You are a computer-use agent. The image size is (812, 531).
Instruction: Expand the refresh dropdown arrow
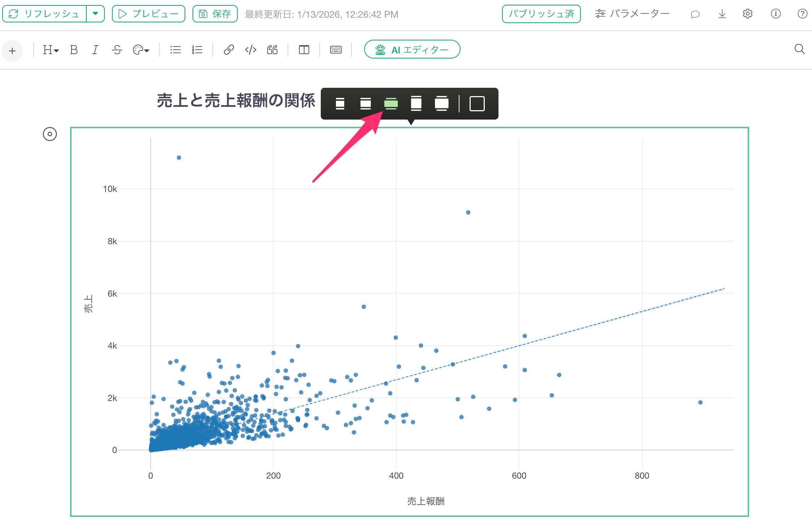coord(95,14)
